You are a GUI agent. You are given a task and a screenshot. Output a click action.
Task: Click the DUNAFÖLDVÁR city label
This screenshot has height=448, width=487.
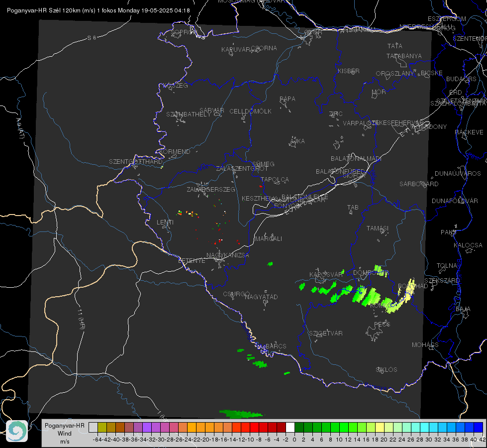click(x=455, y=201)
